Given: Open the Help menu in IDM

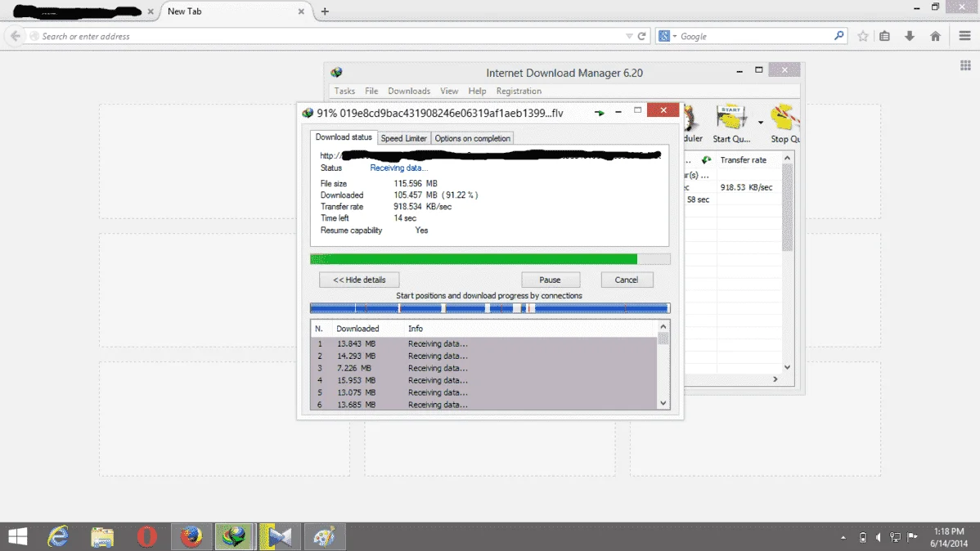Looking at the screenshot, I should point(477,92).
